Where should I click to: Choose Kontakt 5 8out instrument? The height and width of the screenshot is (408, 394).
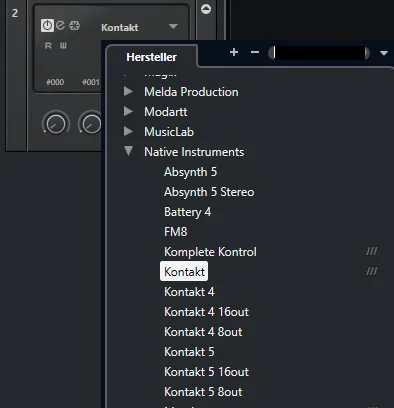(203, 392)
